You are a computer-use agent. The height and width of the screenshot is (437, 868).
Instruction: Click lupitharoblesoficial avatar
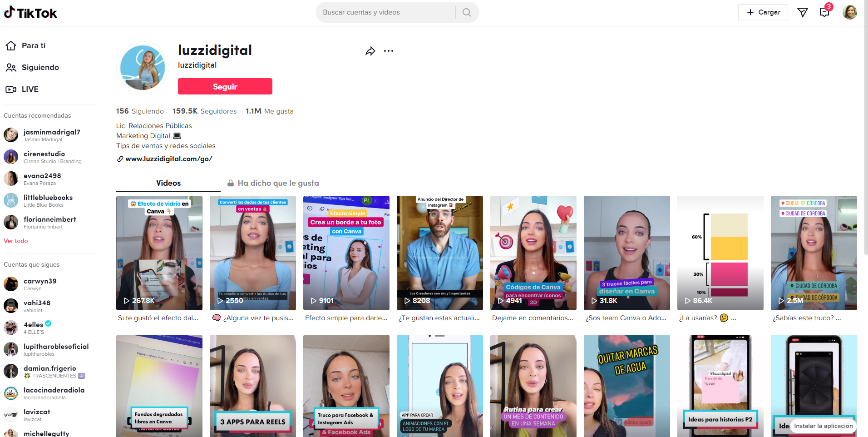11,349
